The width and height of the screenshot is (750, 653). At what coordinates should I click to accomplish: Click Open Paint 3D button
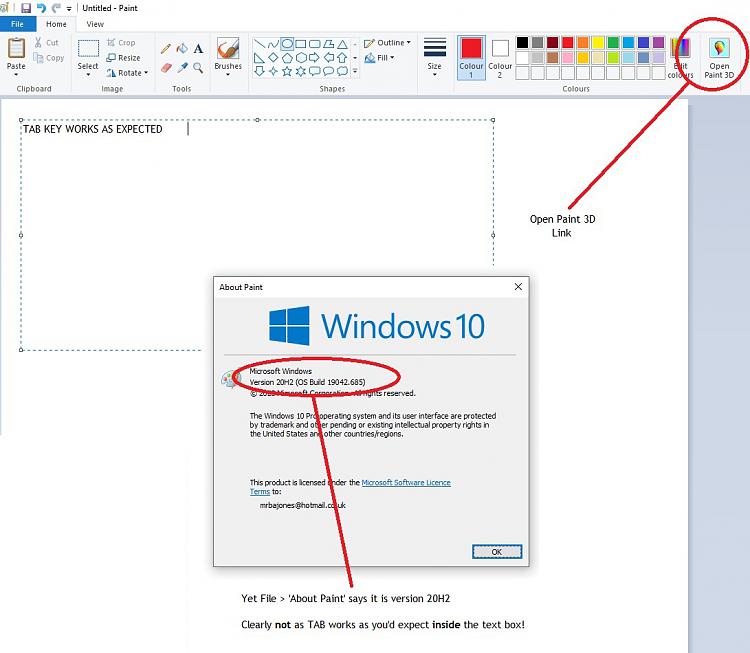(719, 58)
